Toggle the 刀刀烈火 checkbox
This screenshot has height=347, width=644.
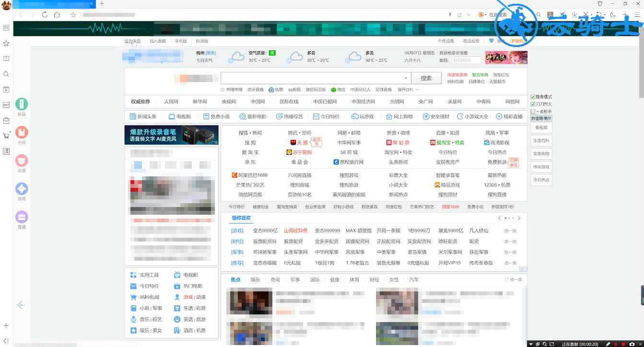coord(533,104)
